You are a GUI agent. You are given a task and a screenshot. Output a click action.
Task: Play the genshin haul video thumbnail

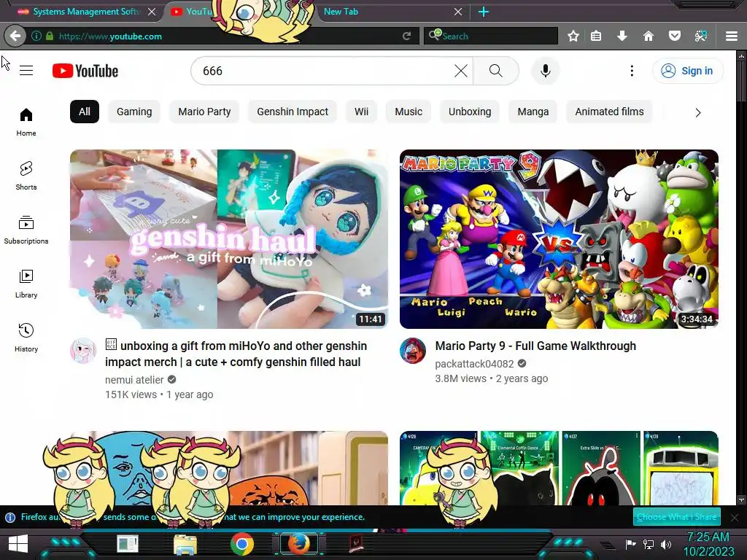click(229, 239)
